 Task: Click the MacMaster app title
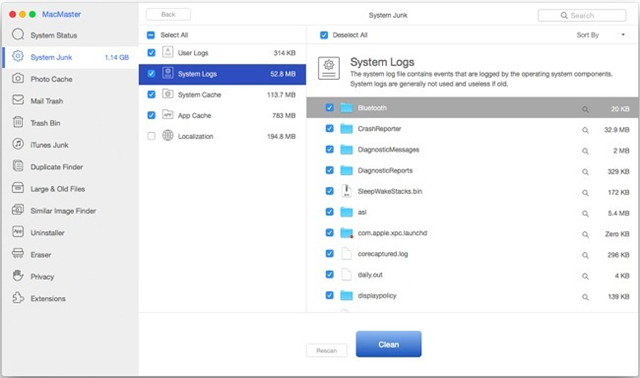tap(61, 14)
